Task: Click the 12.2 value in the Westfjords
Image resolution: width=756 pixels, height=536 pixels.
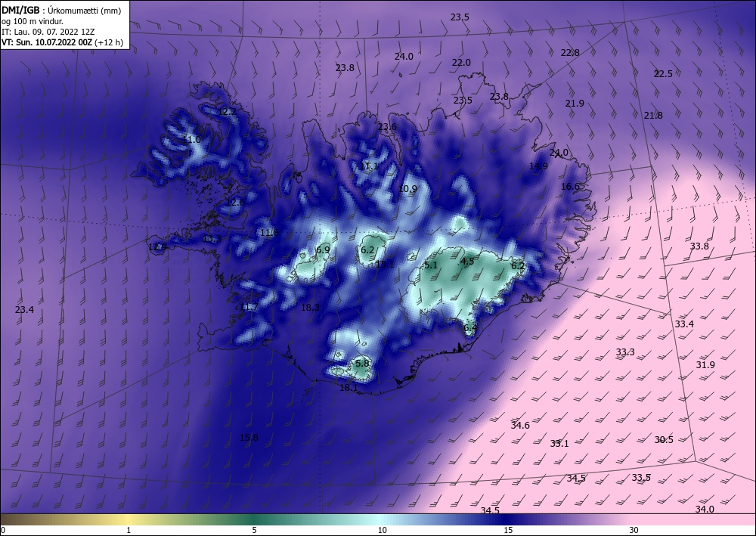Action: point(228,111)
